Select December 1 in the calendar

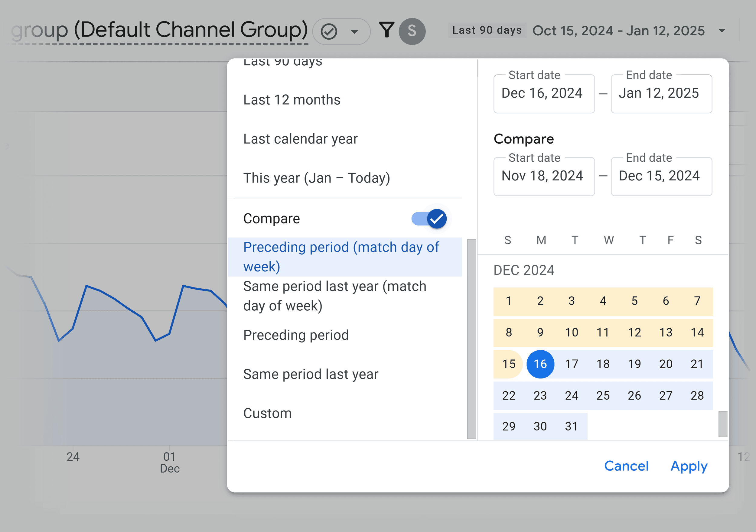(x=509, y=301)
